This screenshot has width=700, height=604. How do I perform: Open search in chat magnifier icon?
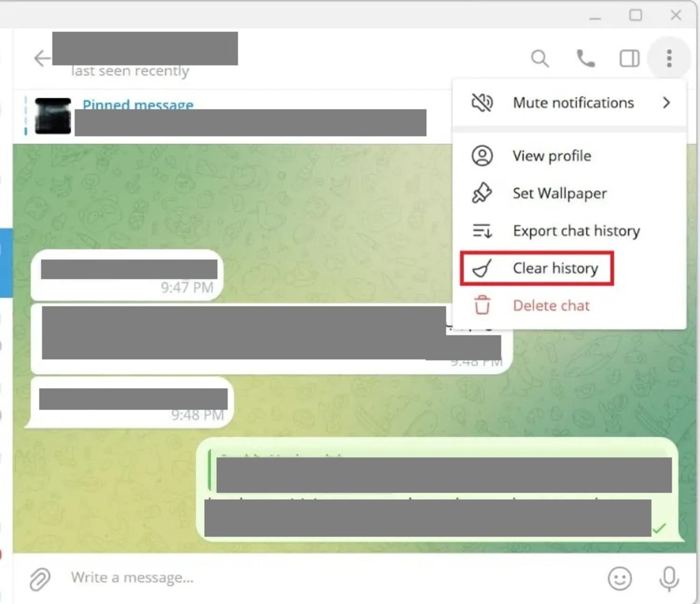click(x=540, y=59)
